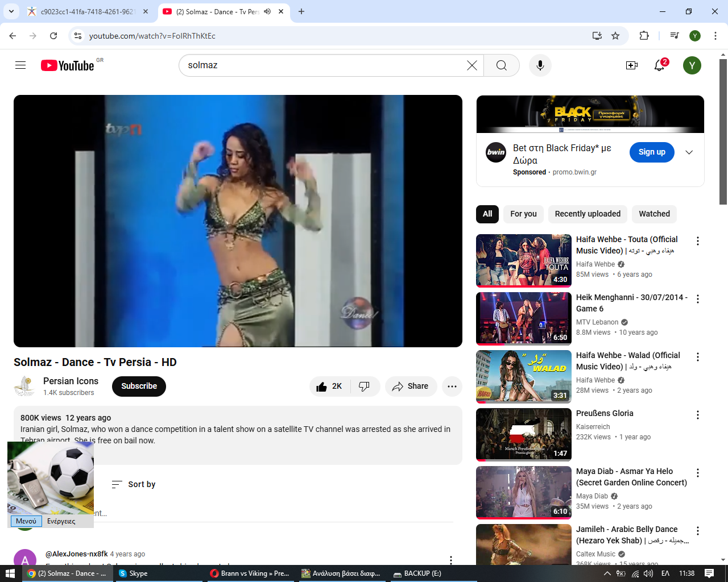Open options for Preußens Gloria video

pos(698,415)
